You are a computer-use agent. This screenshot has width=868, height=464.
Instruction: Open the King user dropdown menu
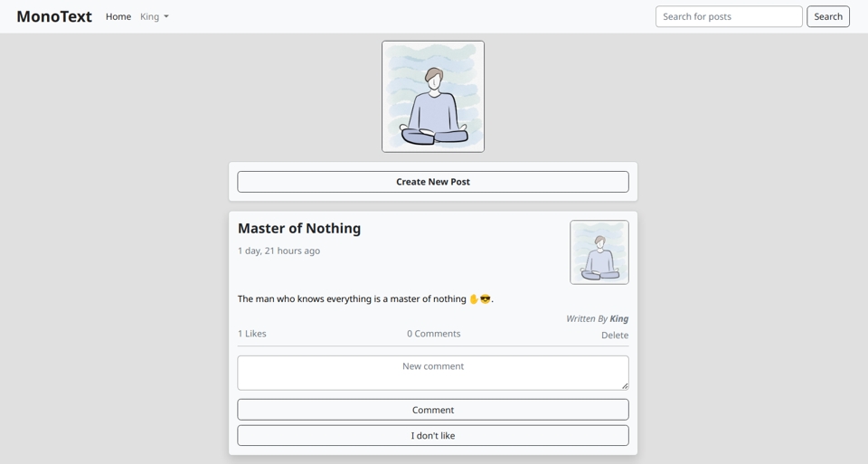click(155, 16)
